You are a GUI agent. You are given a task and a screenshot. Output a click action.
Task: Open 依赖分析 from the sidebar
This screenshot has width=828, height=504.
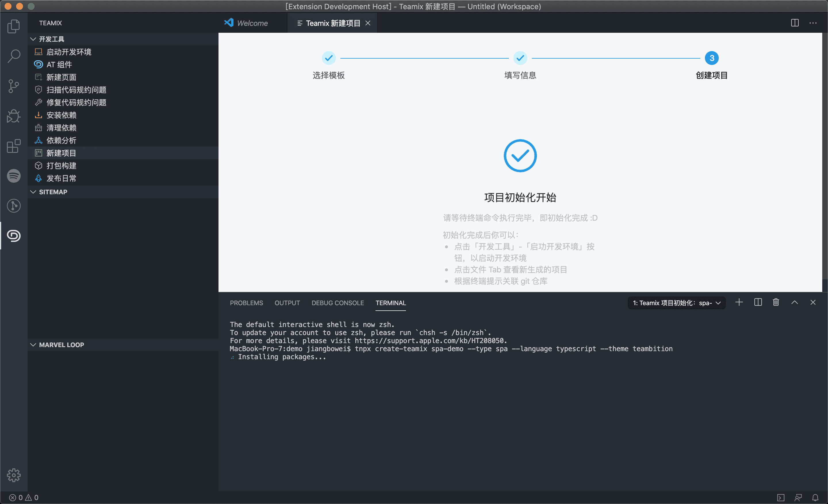click(123, 140)
